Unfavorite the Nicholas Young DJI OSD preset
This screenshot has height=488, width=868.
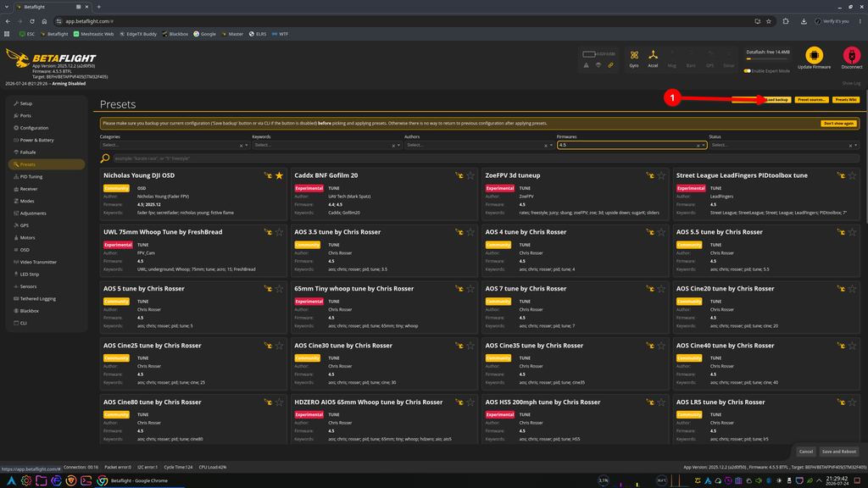click(279, 175)
